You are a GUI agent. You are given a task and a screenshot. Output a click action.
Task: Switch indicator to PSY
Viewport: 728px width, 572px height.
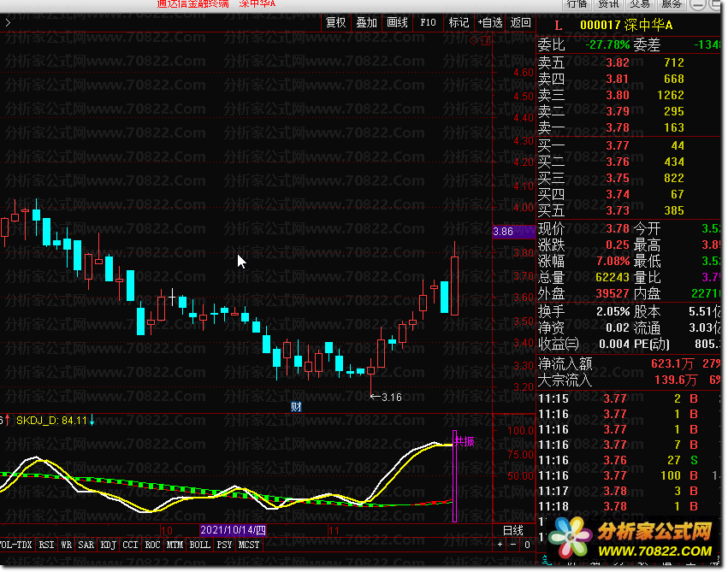tap(224, 545)
